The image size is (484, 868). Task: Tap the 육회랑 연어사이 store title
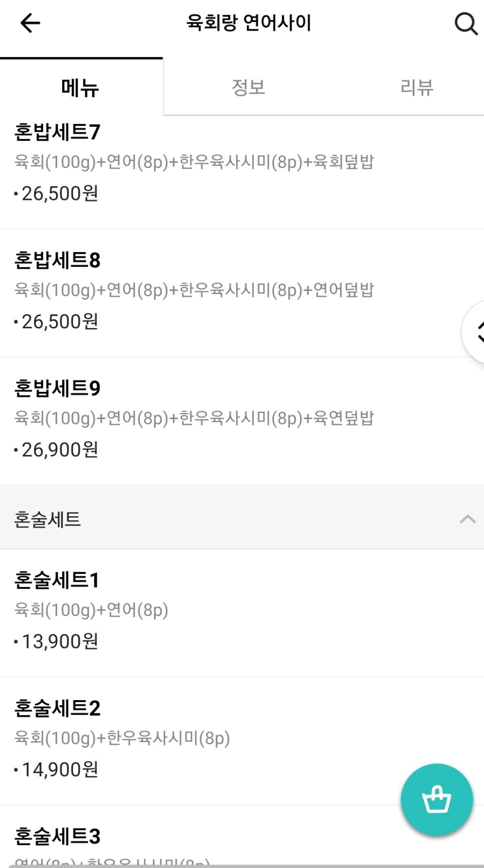pos(249,23)
